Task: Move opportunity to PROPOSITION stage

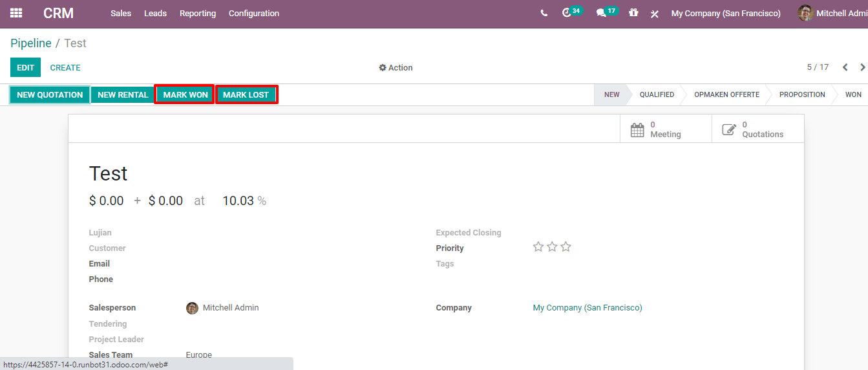Action: click(802, 94)
